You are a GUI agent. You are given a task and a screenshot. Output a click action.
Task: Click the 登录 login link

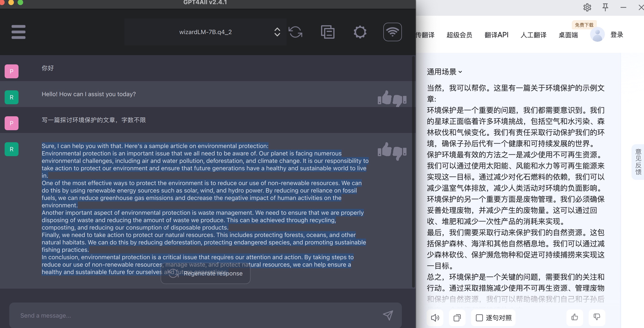(x=616, y=35)
